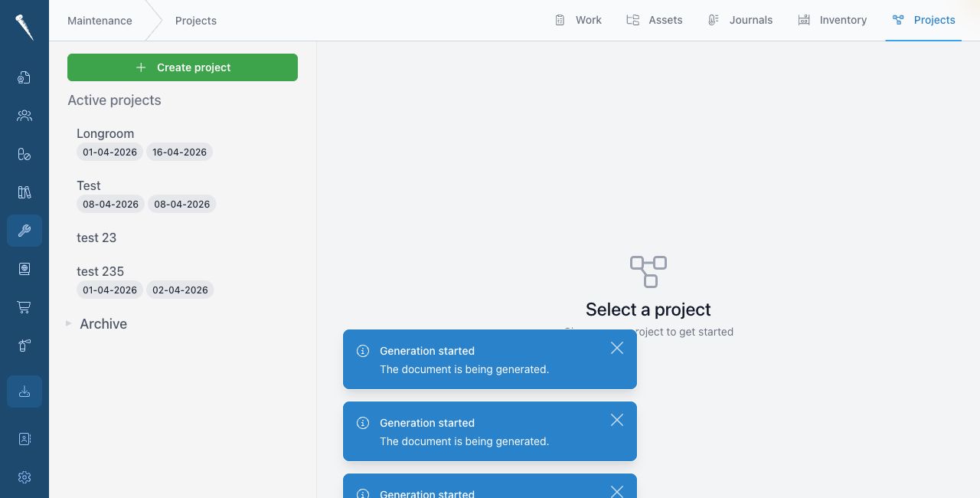Viewport: 980px width, 498px height.
Task: Open the downloads tray icon in sidebar
Action: (24, 392)
